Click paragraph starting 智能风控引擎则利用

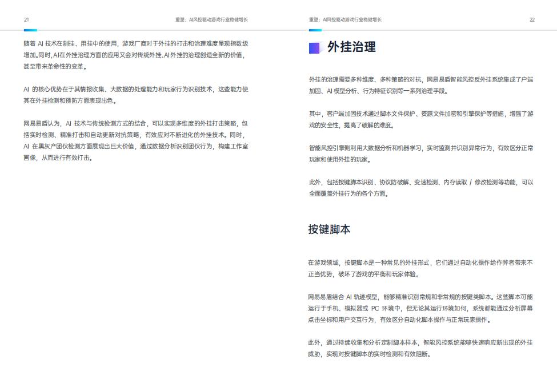point(421,153)
